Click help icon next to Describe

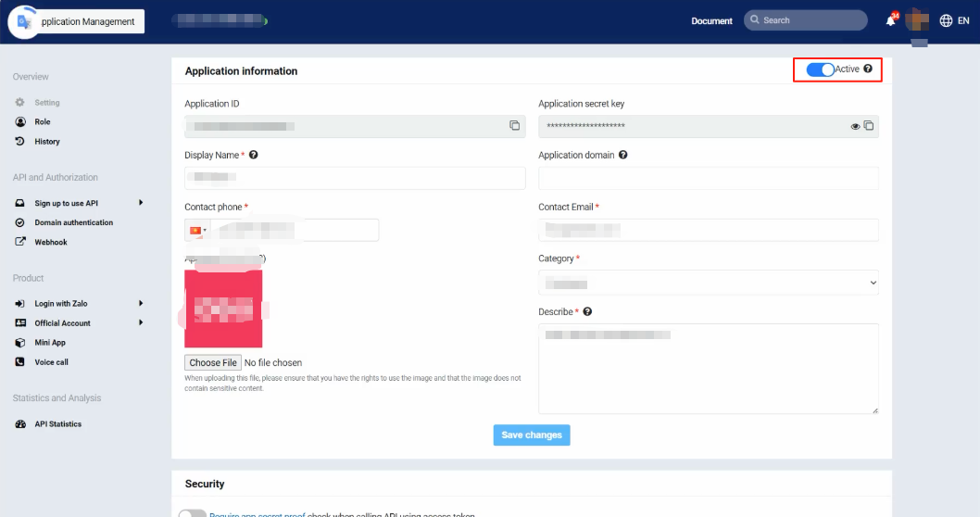[x=587, y=312]
